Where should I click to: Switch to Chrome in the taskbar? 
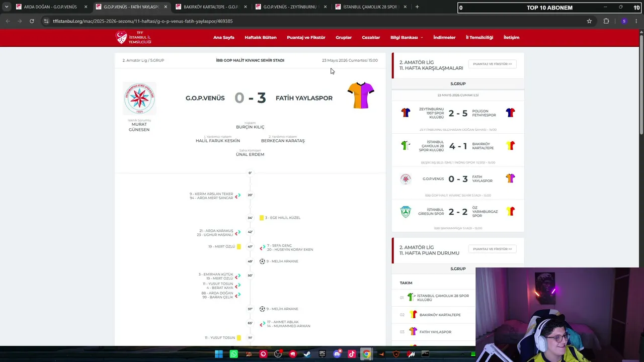click(366, 354)
